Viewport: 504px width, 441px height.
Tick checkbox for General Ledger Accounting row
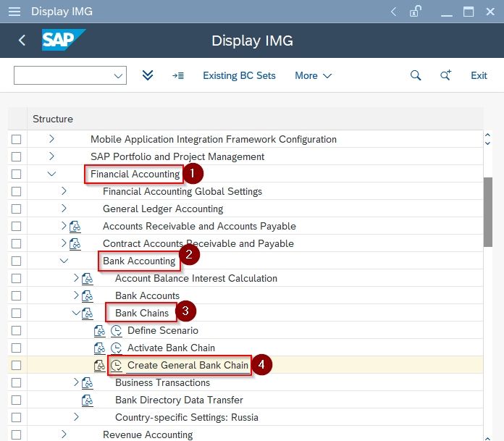point(16,209)
